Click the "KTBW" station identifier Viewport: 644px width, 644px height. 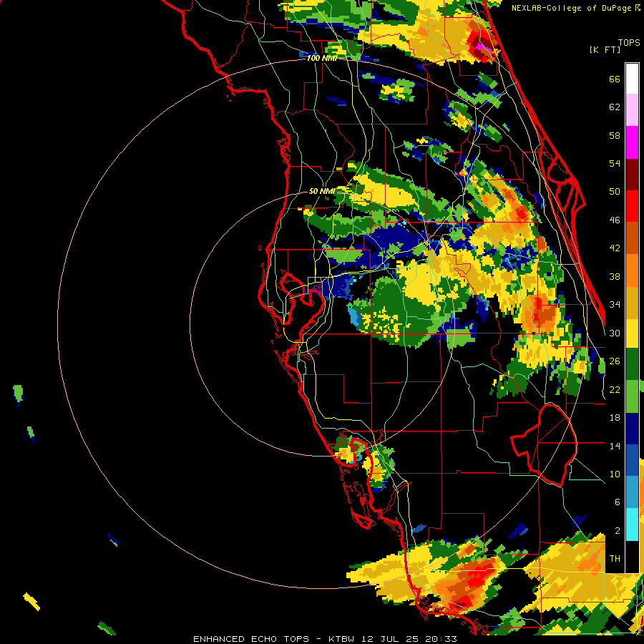click(x=341, y=639)
